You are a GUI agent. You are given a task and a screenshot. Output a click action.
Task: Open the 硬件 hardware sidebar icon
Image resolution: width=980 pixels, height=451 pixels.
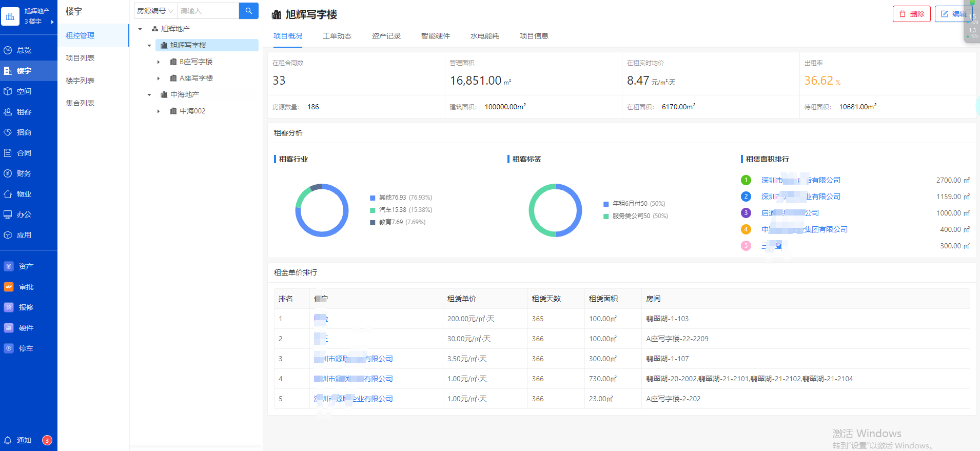click(x=9, y=328)
